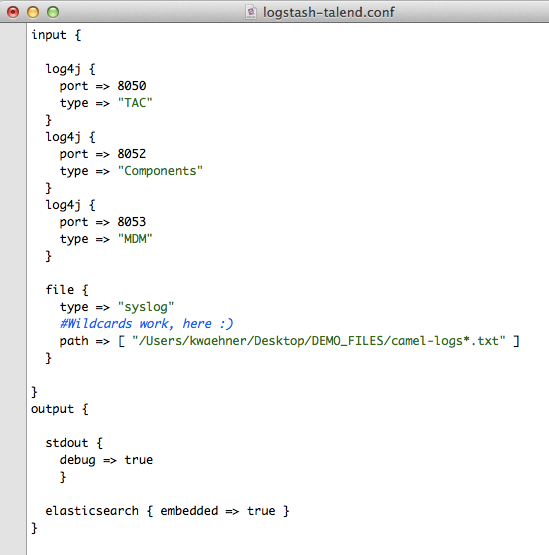Click the "TAC" type string
This screenshot has height=555, width=549.
pyautogui.click(x=135, y=103)
